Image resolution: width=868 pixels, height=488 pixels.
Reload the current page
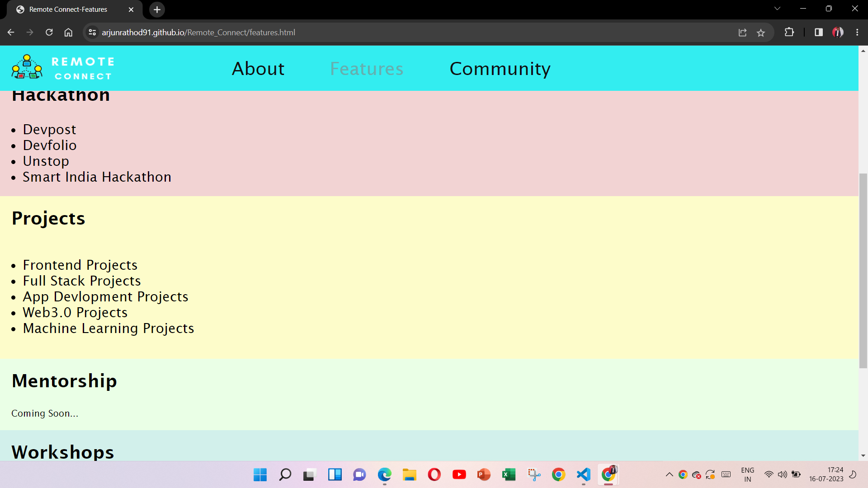[49, 33]
